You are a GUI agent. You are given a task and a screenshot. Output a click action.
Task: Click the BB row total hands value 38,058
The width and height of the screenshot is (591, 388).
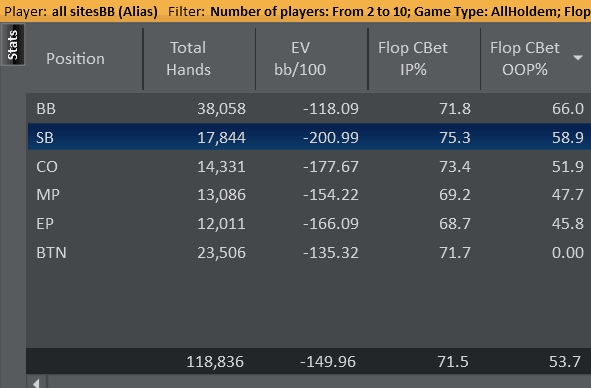221,109
